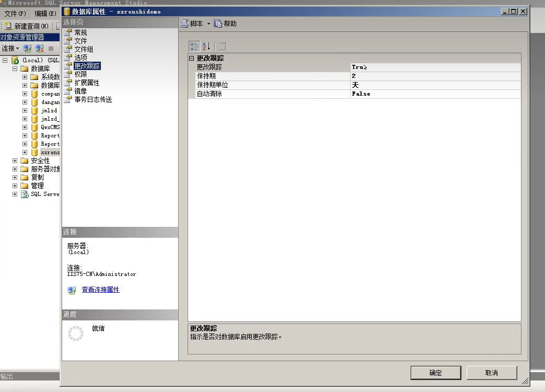The height and width of the screenshot is (392, 545).
Task: Open the 常规 page
Action: 80,32
